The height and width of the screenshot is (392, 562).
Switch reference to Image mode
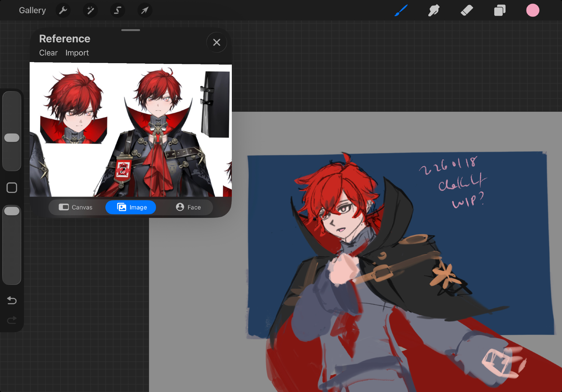pos(131,207)
